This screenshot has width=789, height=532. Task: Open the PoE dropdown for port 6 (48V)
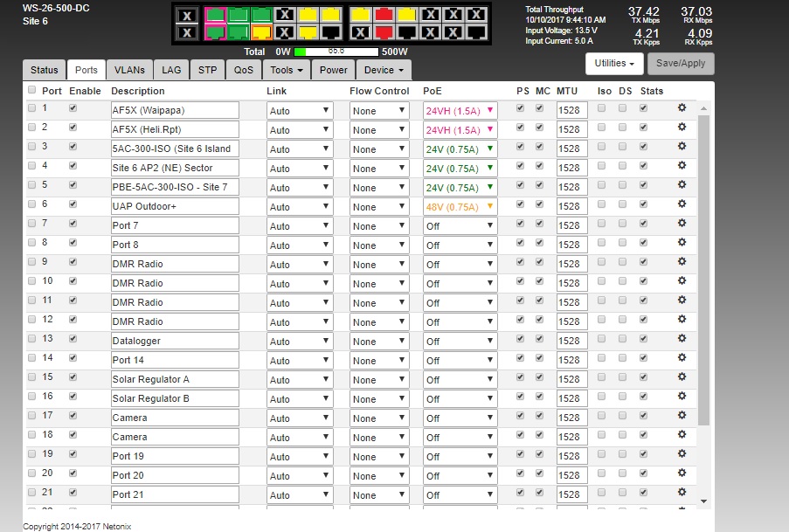460,207
